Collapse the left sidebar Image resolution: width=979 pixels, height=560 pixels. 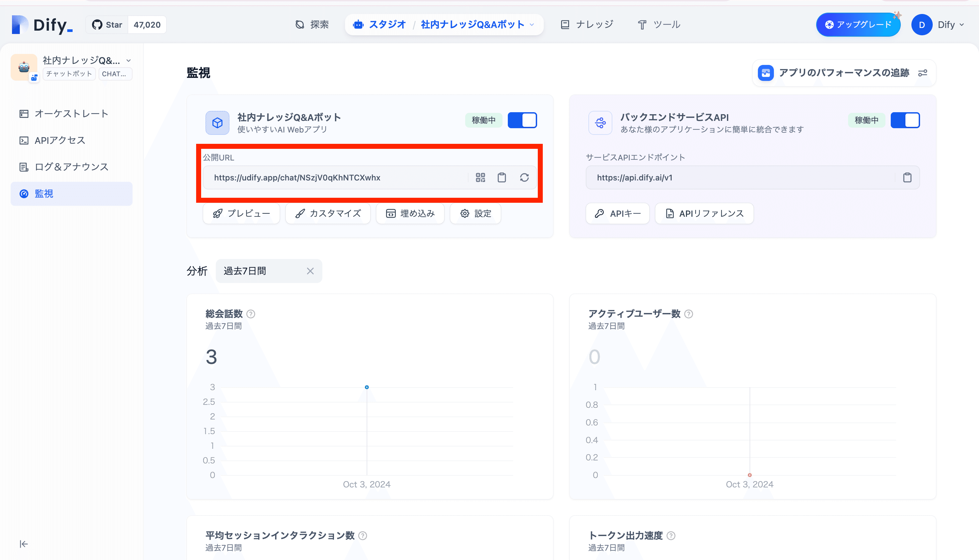(24, 544)
